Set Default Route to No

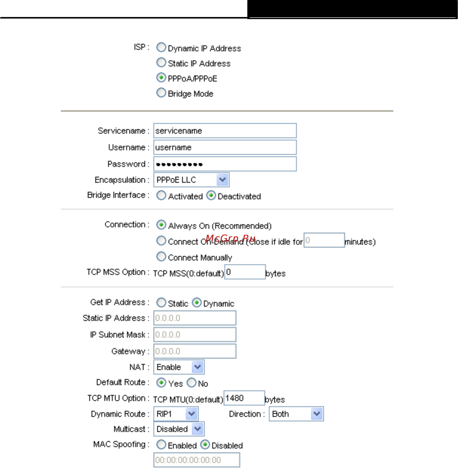pyautogui.click(x=191, y=383)
